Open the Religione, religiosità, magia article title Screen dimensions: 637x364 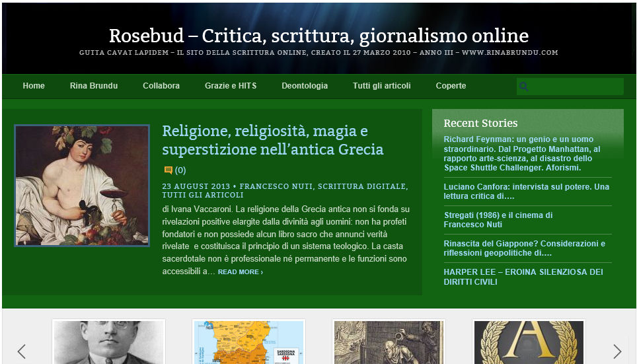tap(272, 140)
